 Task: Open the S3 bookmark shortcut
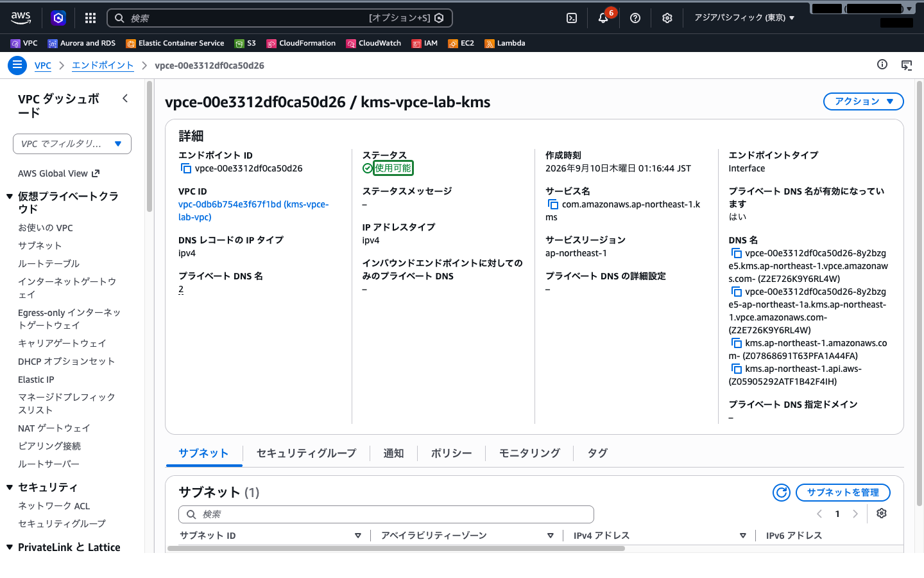click(245, 43)
